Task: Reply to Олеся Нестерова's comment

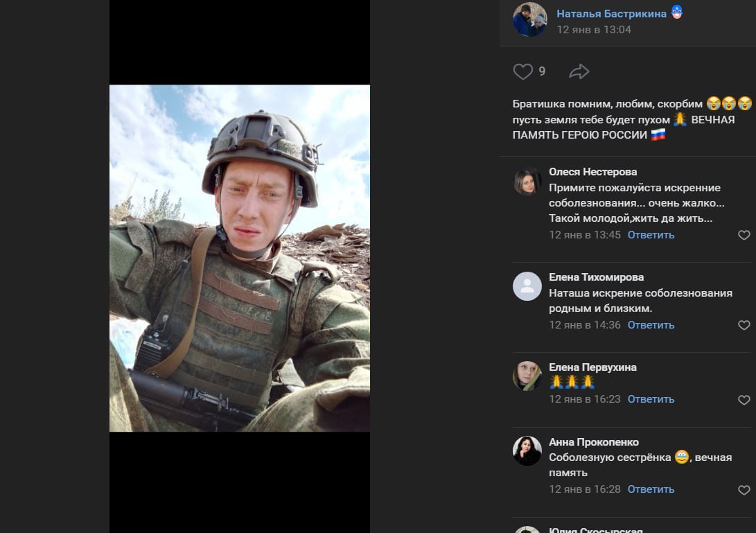Action: pyautogui.click(x=651, y=235)
